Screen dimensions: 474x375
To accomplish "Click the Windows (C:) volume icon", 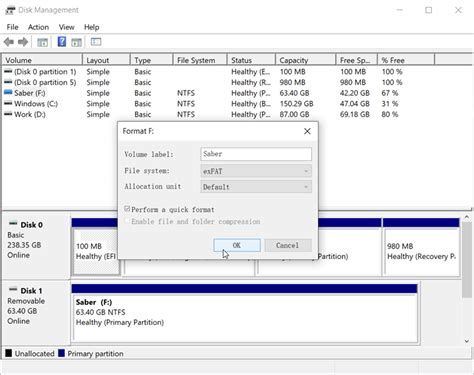I will 8,103.
